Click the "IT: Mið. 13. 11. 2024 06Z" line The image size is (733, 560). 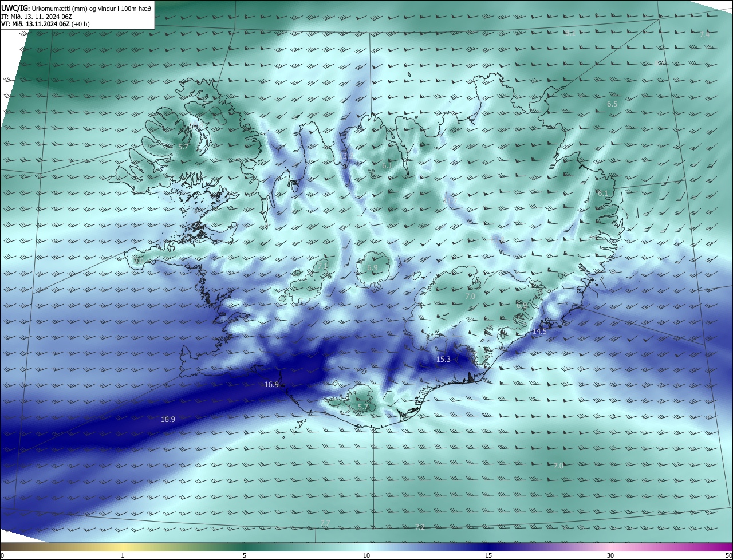coord(37,16)
